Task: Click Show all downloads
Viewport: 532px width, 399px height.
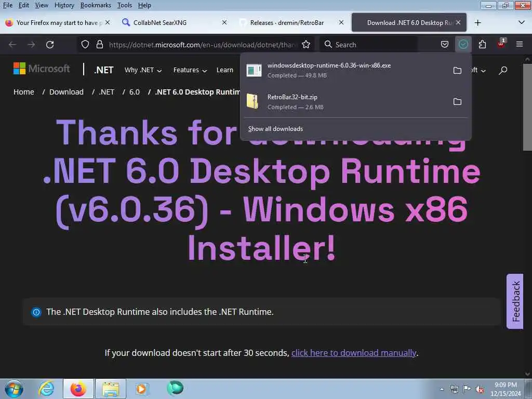Action: click(275, 129)
